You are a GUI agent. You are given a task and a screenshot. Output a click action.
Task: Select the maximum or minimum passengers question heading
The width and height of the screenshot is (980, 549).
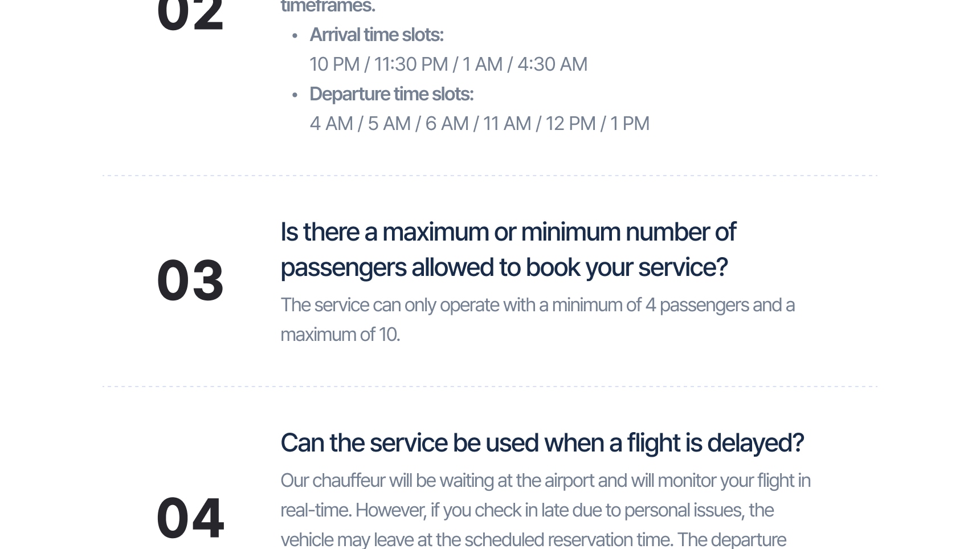(x=508, y=249)
